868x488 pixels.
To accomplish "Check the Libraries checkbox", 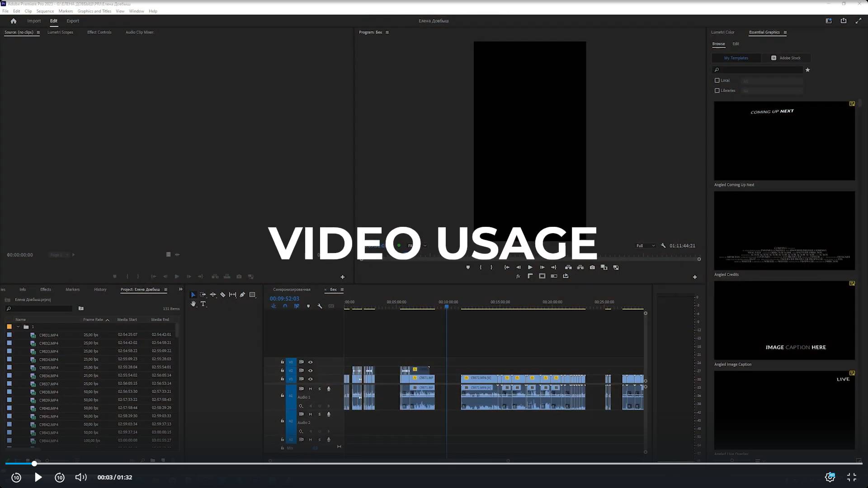I will click(717, 90).
